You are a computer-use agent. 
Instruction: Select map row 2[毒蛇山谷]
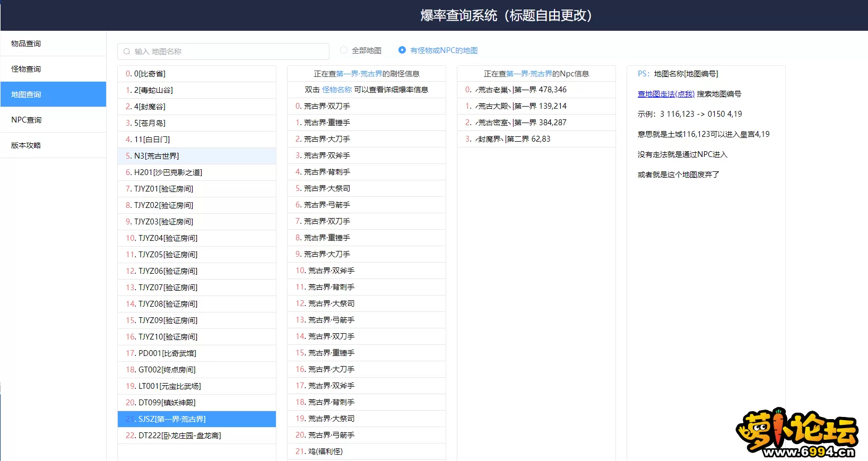[x=197, y=90]
